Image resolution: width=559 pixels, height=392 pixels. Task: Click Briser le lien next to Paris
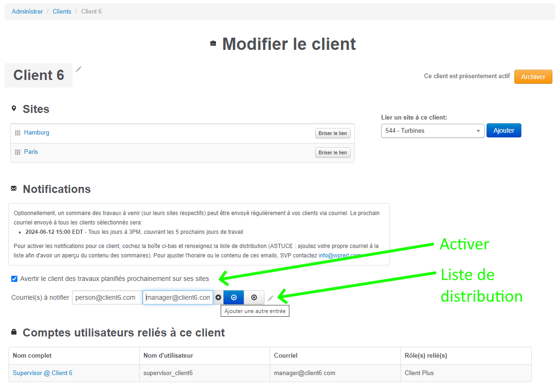click(x=333, y=152)
